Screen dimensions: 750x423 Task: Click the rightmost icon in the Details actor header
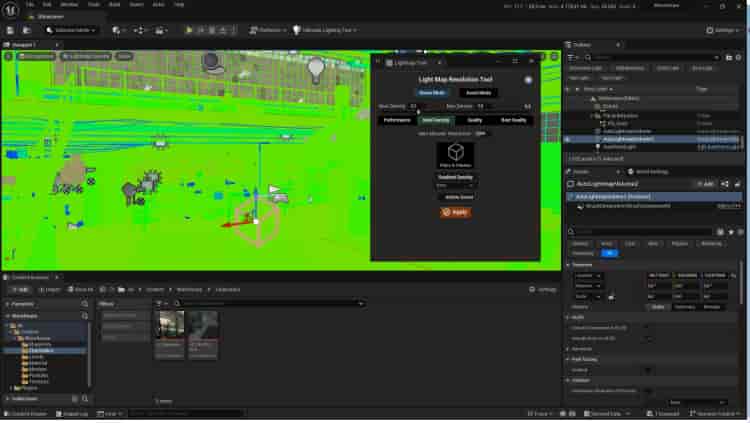pos(737,184)
